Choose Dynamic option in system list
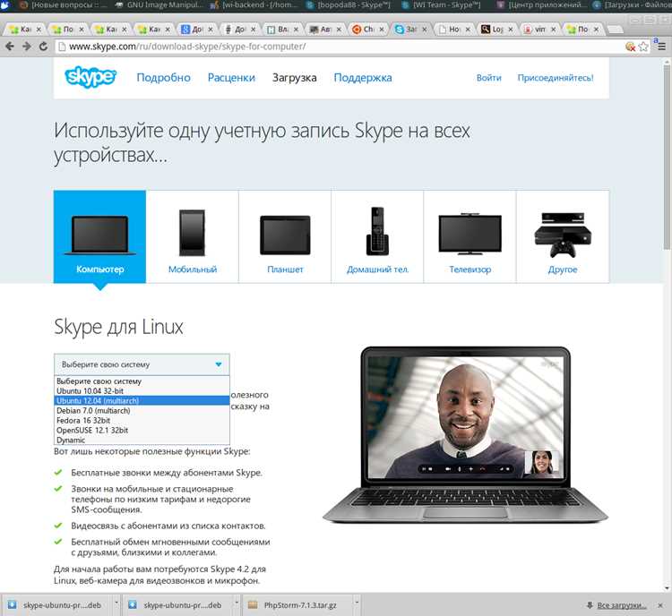 (x=142, y=440)
